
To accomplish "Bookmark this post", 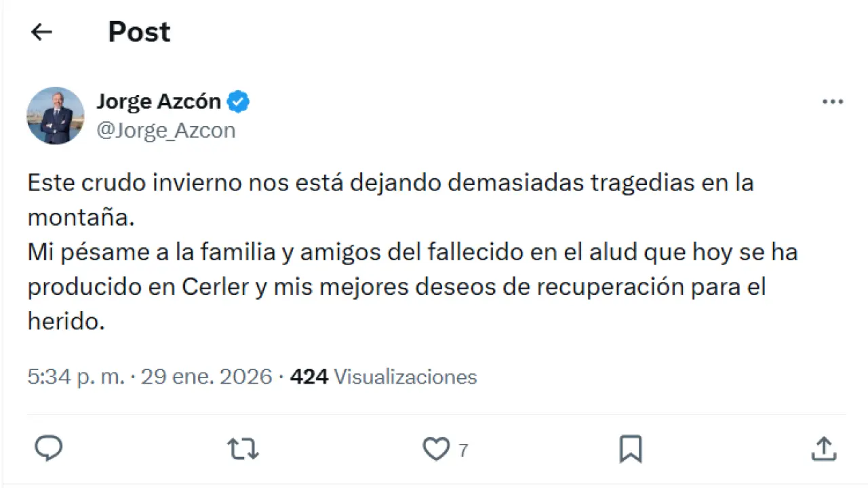I will click(x=631, y=449).
